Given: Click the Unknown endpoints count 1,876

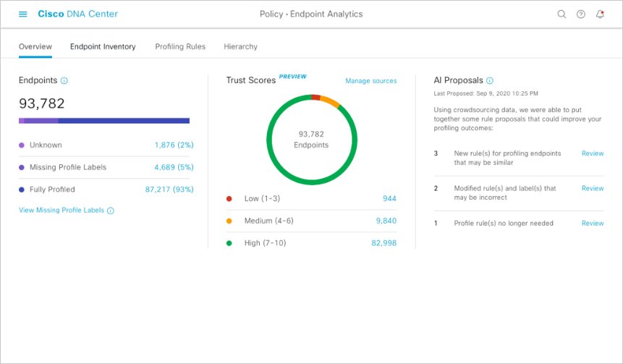Looking at the screenshot, I should 174,145.
